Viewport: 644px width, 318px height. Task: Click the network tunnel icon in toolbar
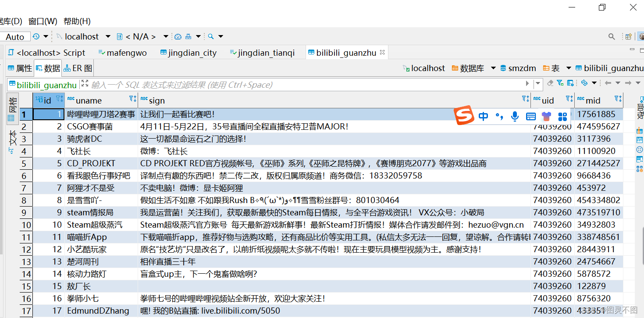coord(188,36)
